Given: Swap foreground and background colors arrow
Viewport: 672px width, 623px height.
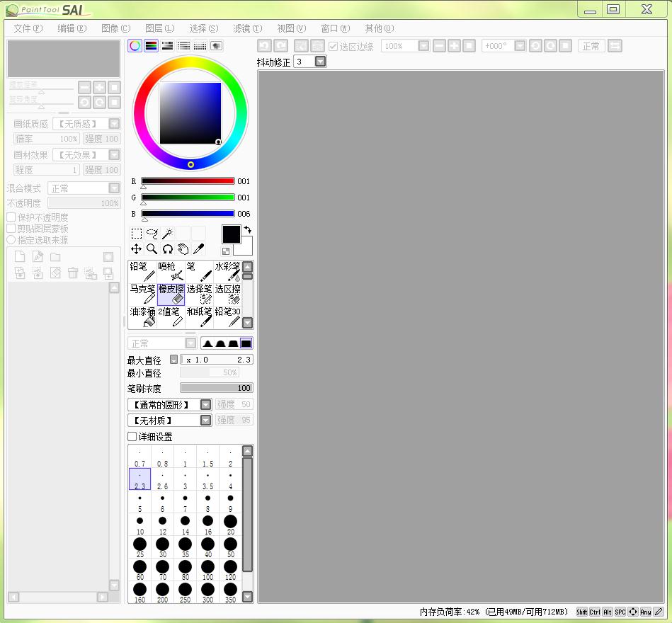Looking at the screenshot, I should click(247, 230).
